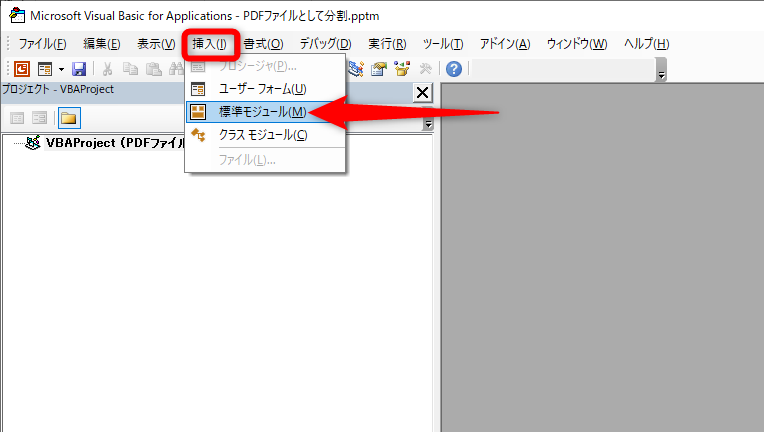Choose ユーザー フォーム(U) from insert menu
Screen dimensions: 764x432
[x=265, y=89]
